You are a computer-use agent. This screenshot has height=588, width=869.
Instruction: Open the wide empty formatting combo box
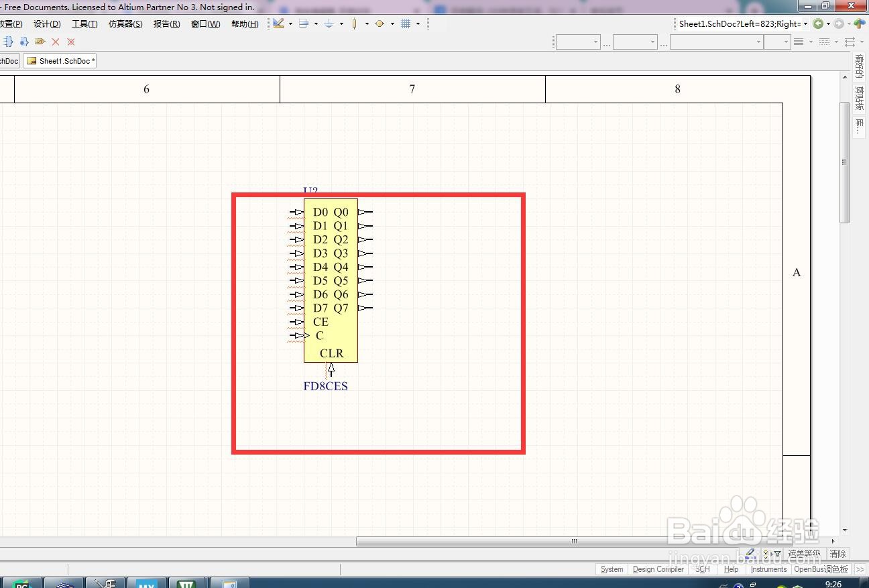click(717, 42)
